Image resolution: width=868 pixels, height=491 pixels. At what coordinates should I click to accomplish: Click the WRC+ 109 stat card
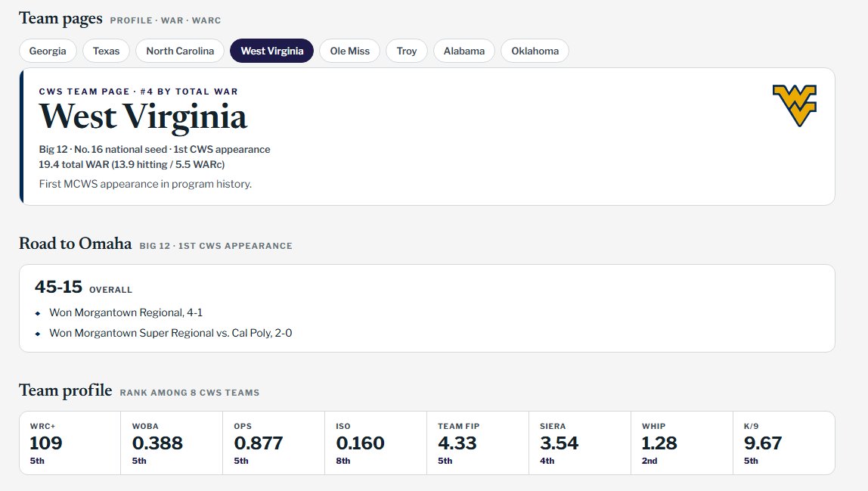click(70, 443)
